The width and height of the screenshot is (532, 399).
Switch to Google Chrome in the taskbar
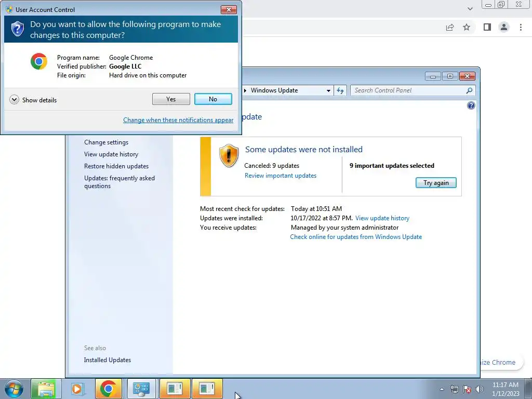109,389
